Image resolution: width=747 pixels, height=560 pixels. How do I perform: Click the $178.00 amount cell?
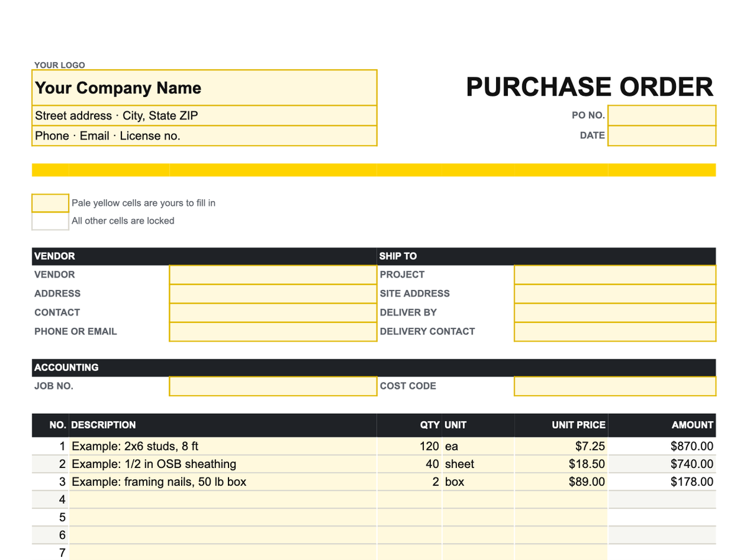coord(662,482)
